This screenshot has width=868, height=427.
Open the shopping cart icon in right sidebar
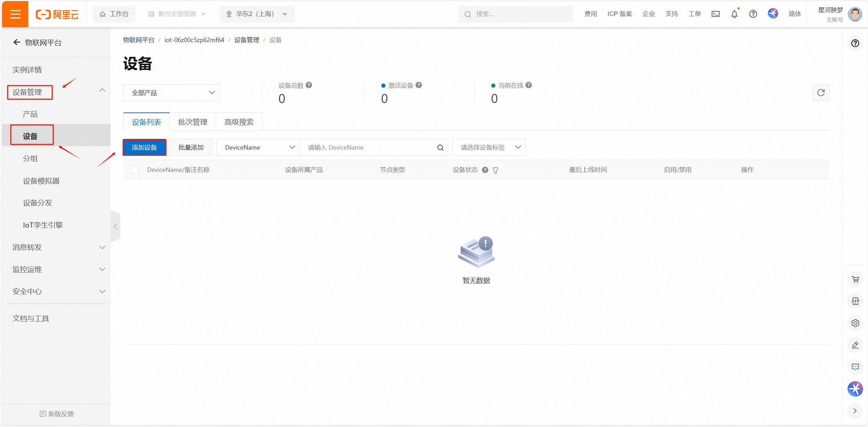click(x=855, y=279)
